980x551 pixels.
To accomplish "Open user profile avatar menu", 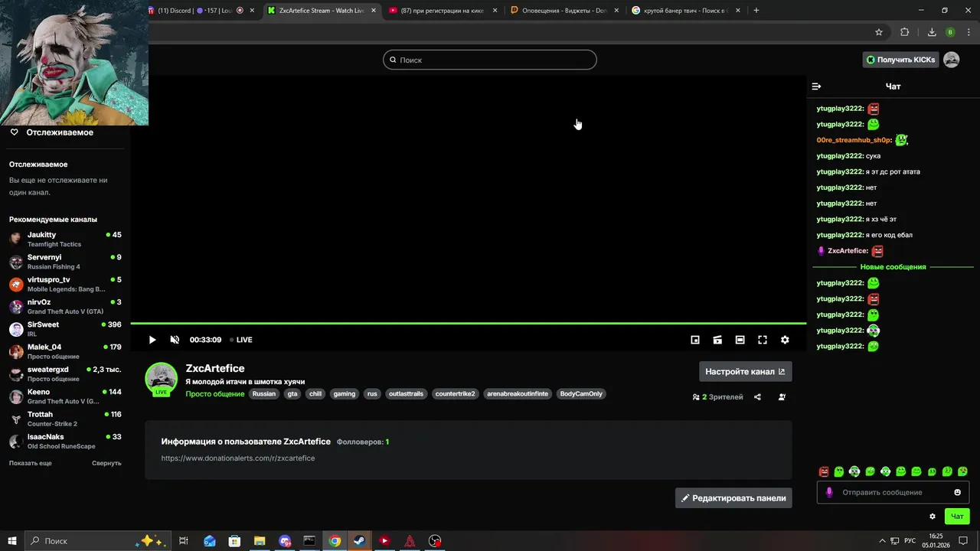I will (x=952, y=60).
